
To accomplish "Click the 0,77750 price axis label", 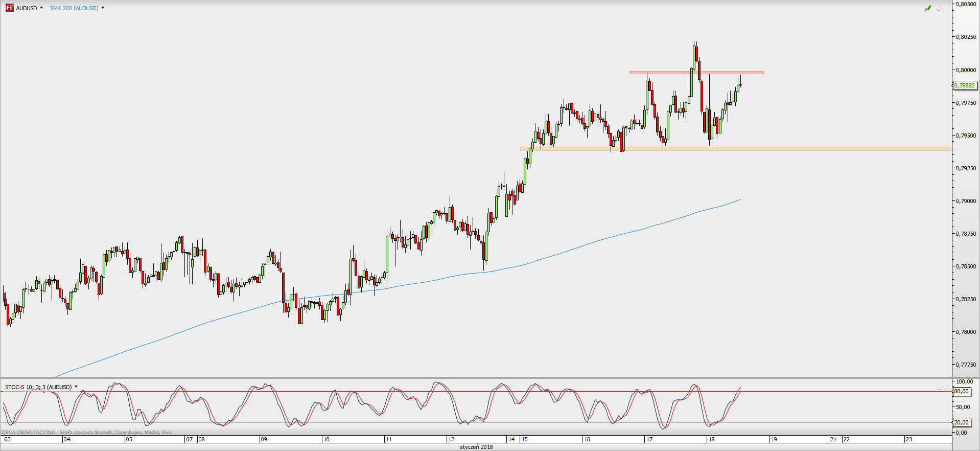I will tap(966, 365).
